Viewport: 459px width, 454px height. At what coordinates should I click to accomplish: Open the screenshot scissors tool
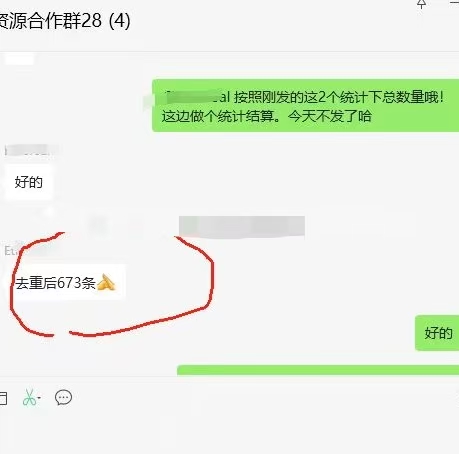[29, 397]
